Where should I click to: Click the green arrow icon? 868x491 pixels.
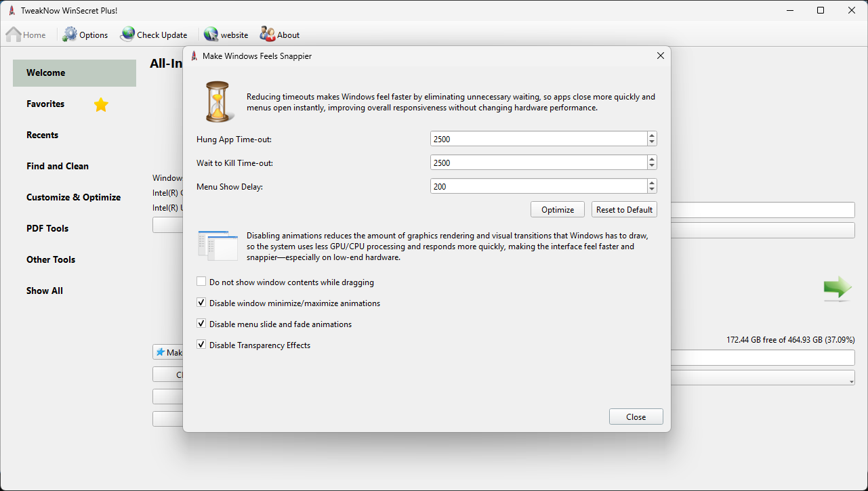point(838,288)
